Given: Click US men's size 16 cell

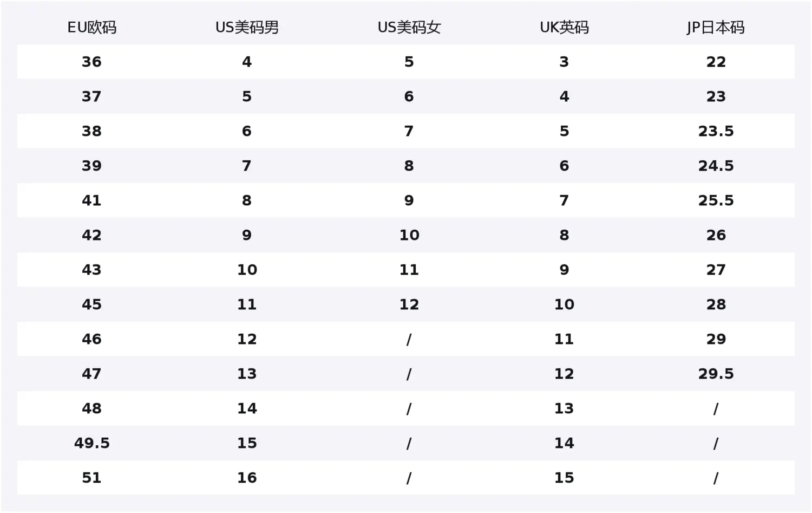Looking at the screenshot, I should click(x=247, y=478).
